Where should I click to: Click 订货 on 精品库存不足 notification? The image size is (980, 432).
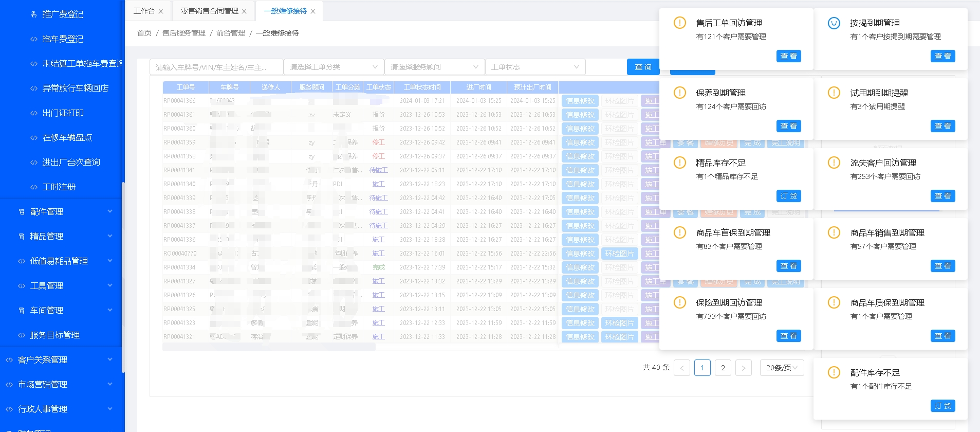(788, 196)
